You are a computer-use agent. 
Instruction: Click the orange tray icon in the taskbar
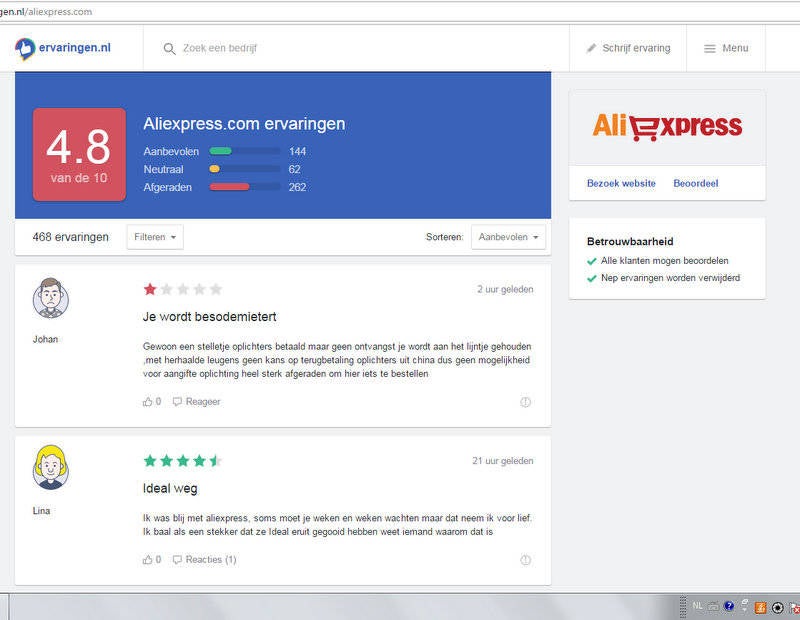761,607
